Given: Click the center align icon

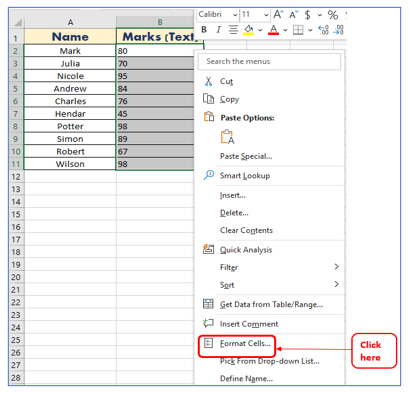Looking at the screenshot, I should pyautogui.click(x=233, y=30).
